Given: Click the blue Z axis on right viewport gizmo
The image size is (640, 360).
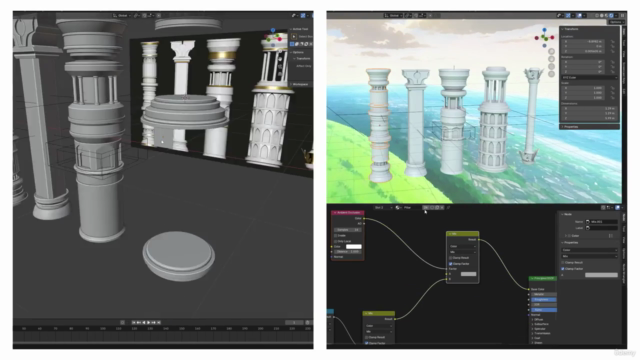Looking at the screenshot, I should pyautogui.click(x=544, y=30).
